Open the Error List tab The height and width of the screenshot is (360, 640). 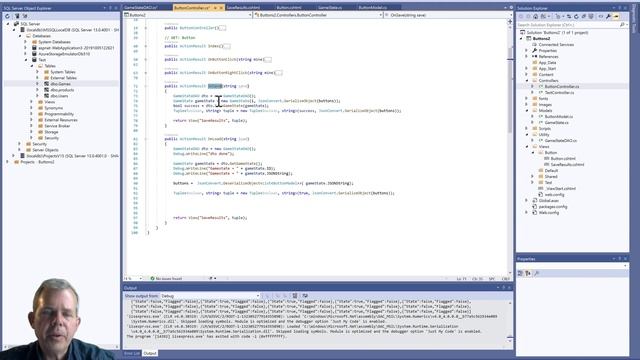coord(132,353)
